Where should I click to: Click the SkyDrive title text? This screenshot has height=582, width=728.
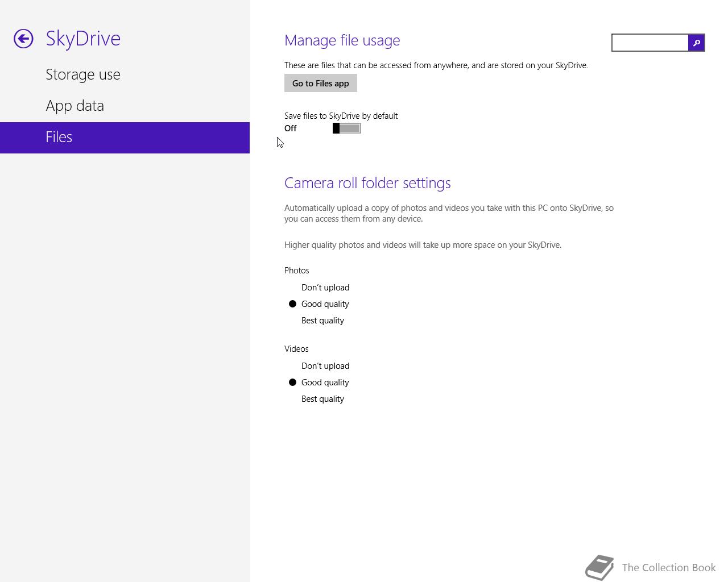[x=83, y=39]
